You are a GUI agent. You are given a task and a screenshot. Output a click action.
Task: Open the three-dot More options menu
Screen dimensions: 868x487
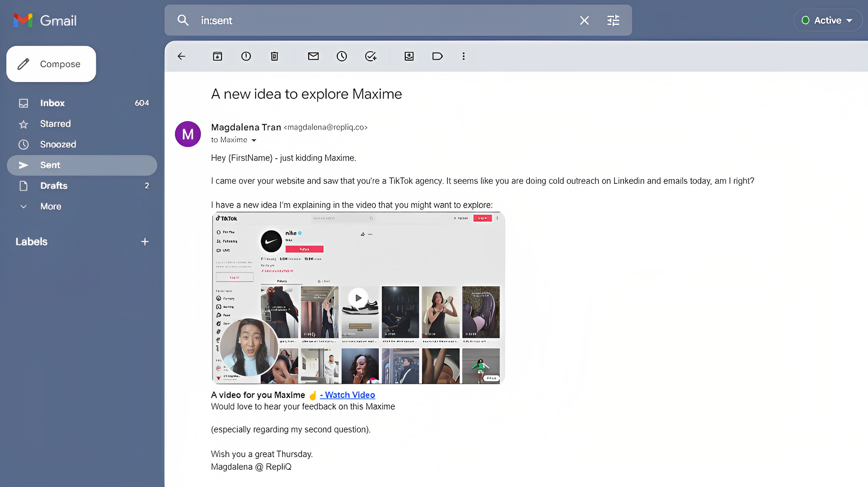pyautogui.click(x=464, y=56)
